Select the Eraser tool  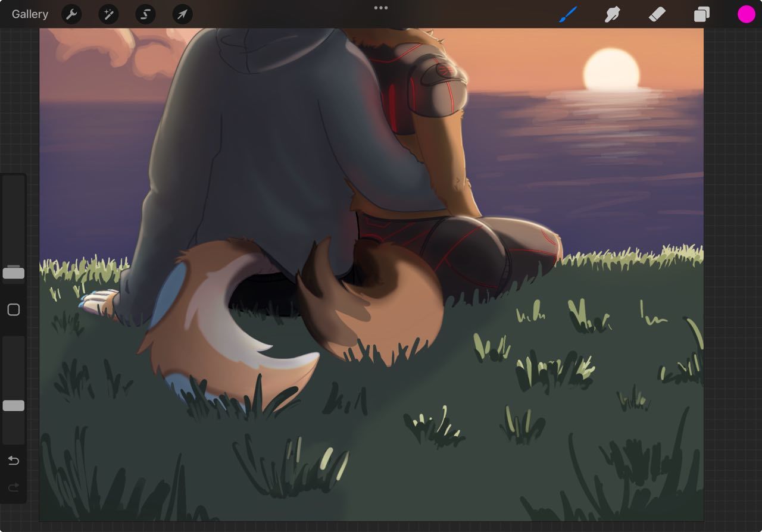pos(657,14)
